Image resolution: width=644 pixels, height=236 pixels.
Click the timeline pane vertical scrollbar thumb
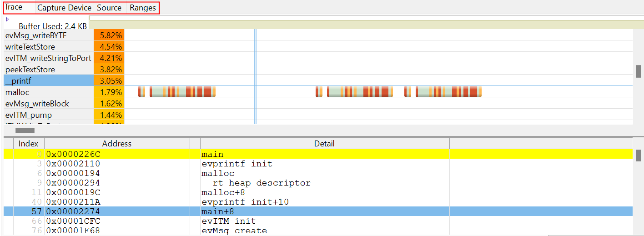[x=639, y=71]
